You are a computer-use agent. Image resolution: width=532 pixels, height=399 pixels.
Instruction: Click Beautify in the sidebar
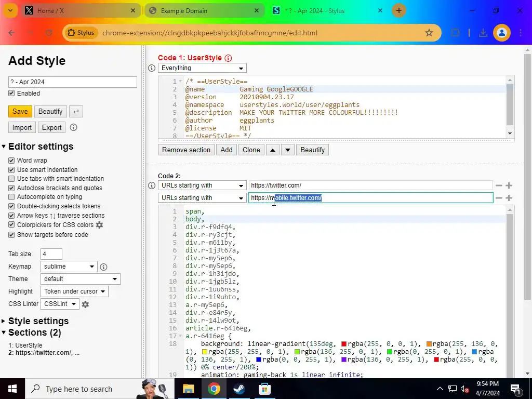(50, 112)
